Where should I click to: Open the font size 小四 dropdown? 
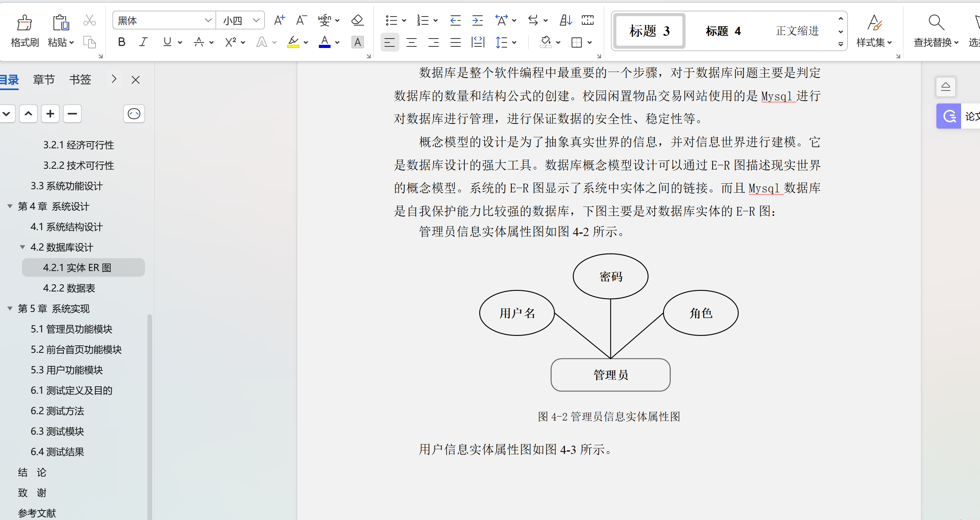coord(256,20)
